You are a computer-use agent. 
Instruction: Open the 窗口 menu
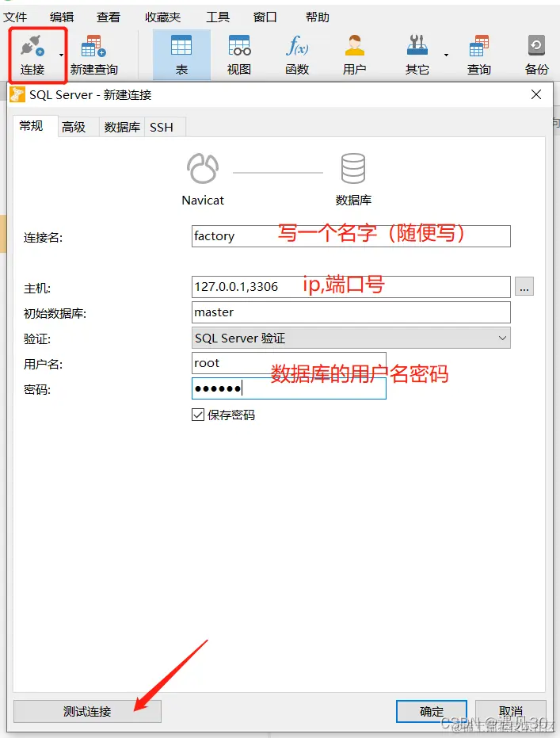tap(265, 17)
